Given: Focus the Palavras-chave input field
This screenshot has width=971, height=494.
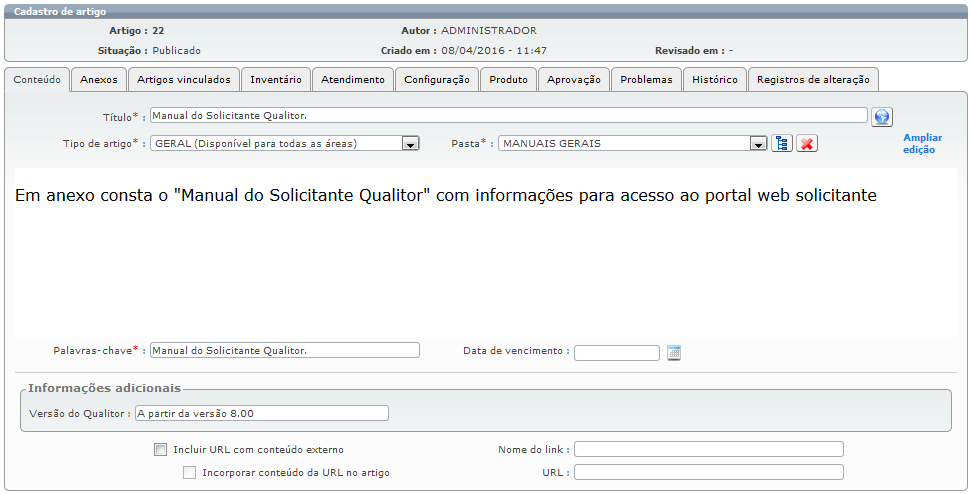Looking at the screenshot, I should tap(285, 350).
